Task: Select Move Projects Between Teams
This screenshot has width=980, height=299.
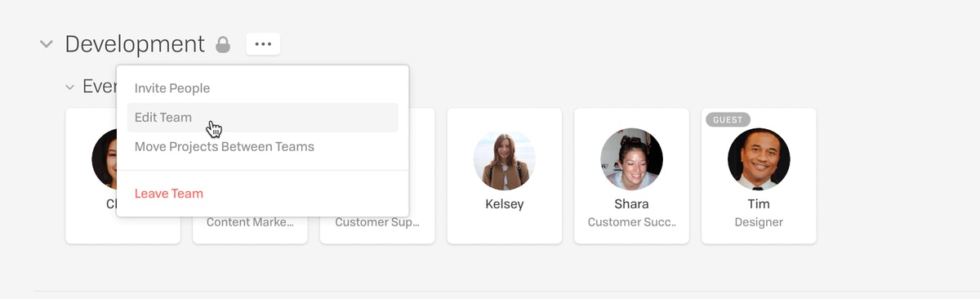Action: pos(225,147)
